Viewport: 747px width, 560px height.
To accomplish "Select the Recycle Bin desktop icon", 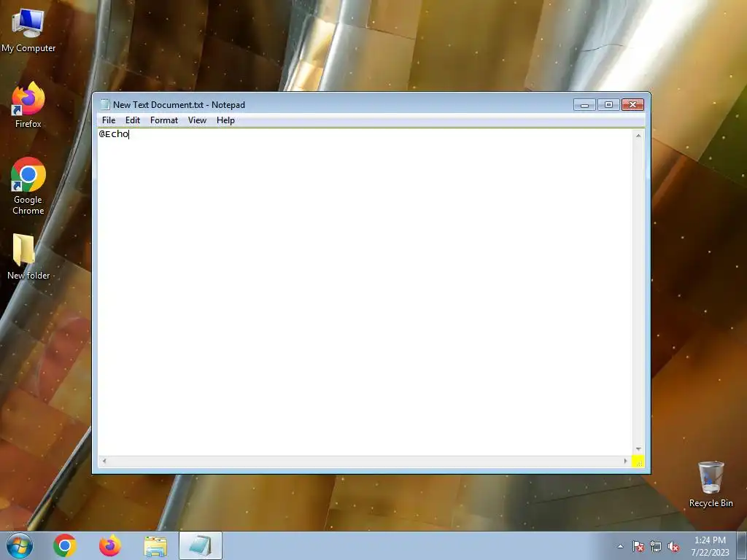I will 711,484.
